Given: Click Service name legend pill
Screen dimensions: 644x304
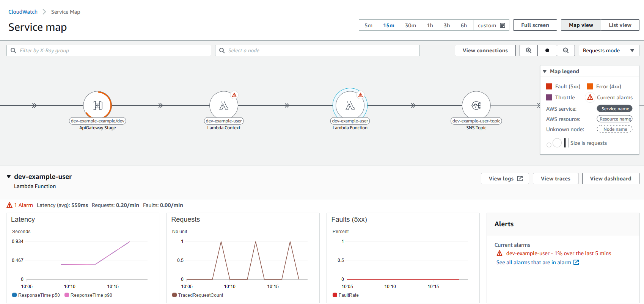Looking at the screenshot, I should click(x=615, y=109).
